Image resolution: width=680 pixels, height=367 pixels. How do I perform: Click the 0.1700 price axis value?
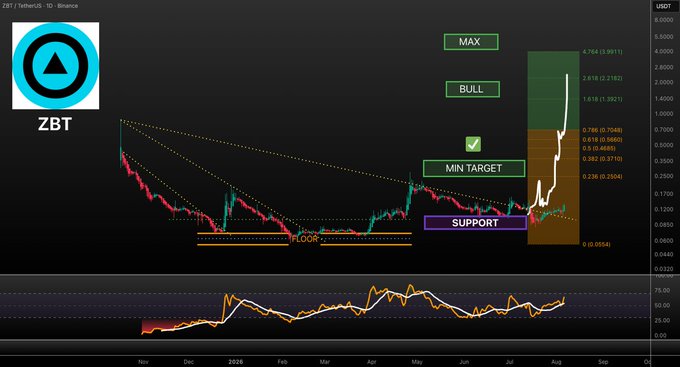coord(664,193)
